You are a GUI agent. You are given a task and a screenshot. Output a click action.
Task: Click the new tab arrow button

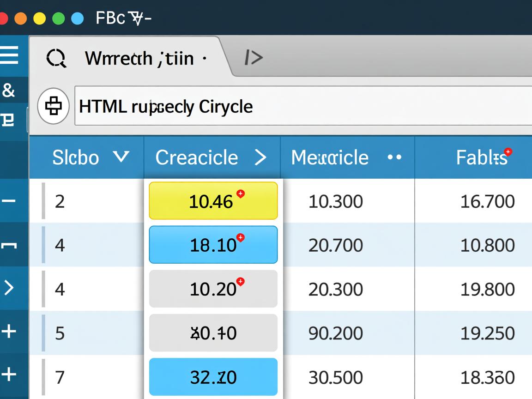[254, 58]
